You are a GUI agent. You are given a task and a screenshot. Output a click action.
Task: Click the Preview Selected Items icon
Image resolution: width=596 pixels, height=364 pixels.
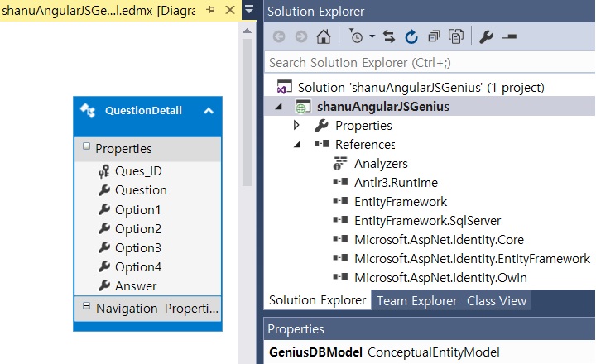(x=509, y=37)
